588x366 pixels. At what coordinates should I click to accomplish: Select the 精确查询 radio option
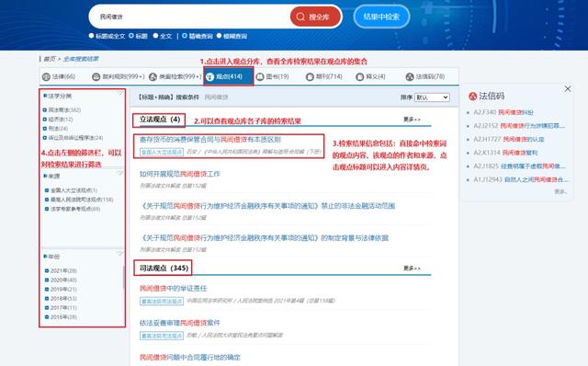point(185,36)
